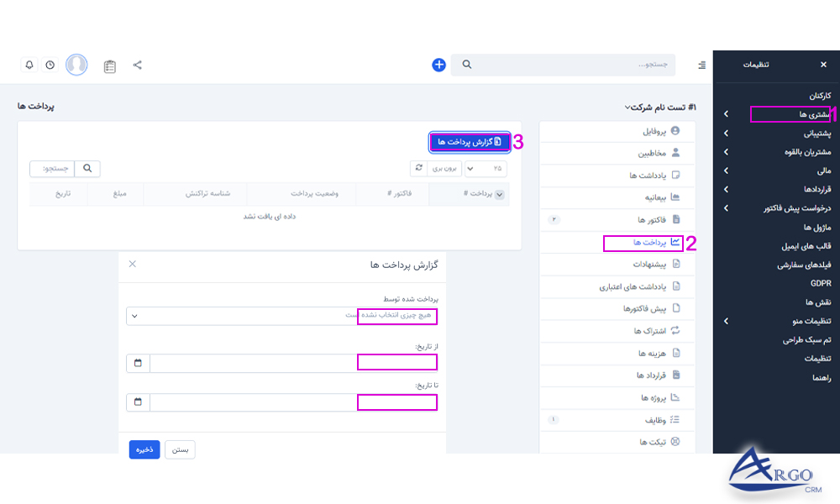Click the hamburger menu icon near top search
Image resolution: width=840 pixels, height=504 pixels.
702,65
